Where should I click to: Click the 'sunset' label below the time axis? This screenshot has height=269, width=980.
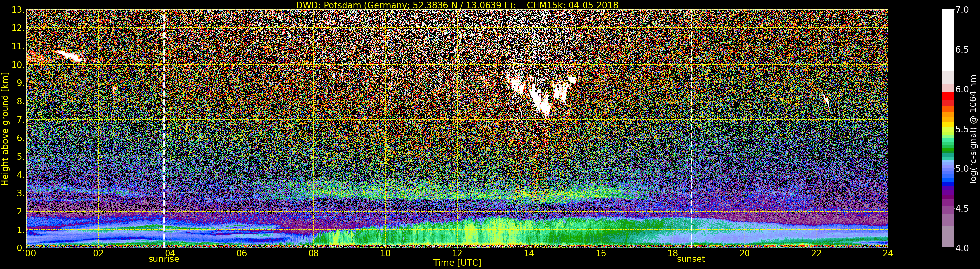click(690, 259)
